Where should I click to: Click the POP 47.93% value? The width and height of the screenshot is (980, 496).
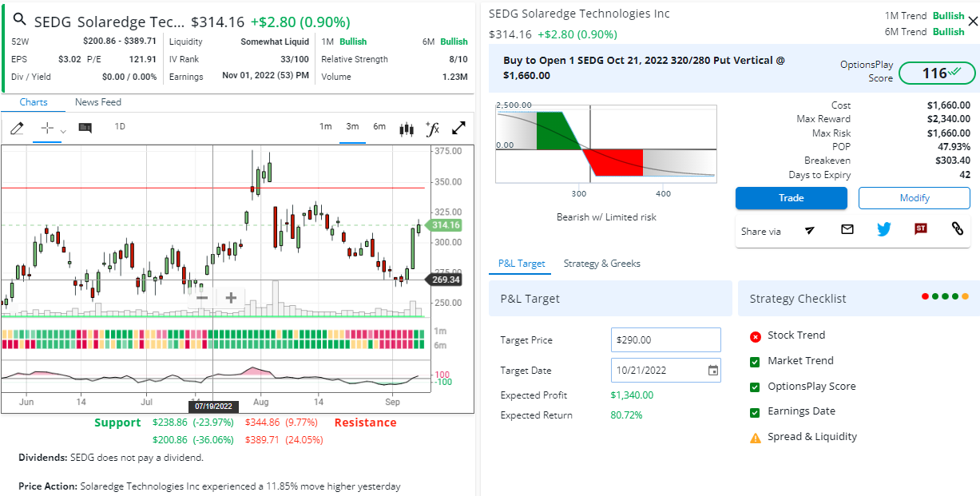coord(954,147)
